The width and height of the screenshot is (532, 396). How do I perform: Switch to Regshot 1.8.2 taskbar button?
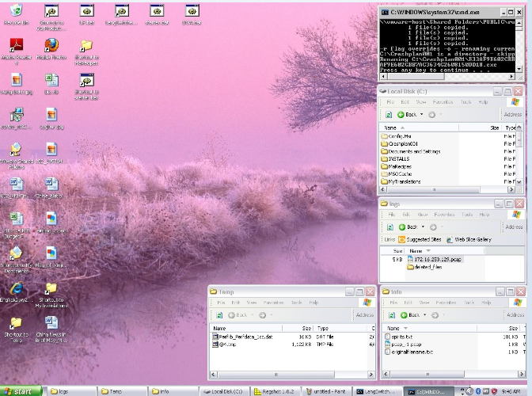[274, 391]
